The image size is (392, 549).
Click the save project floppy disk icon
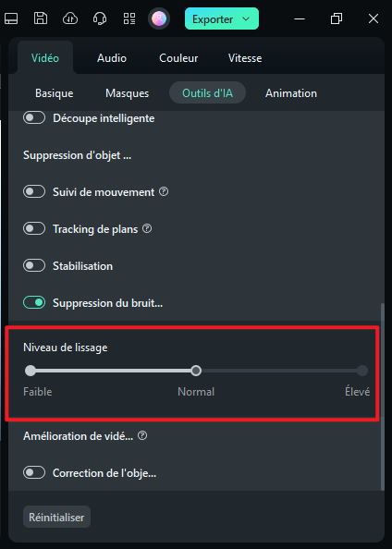[x=41, y=18]
